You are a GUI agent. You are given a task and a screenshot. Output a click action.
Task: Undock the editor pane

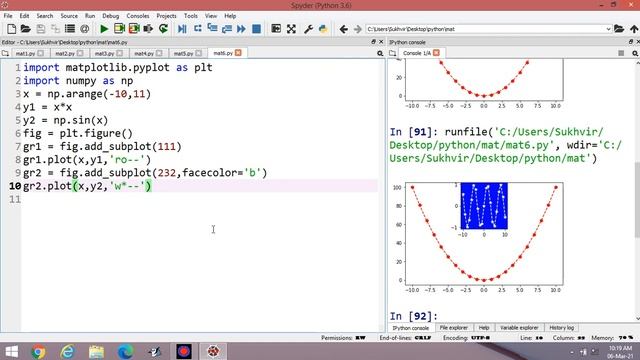(373, 42)
